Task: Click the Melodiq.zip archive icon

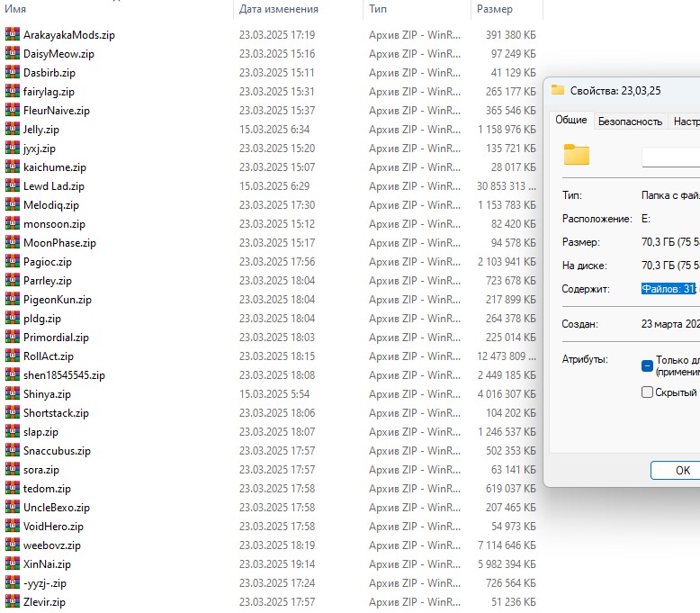Action: [13, 204]
